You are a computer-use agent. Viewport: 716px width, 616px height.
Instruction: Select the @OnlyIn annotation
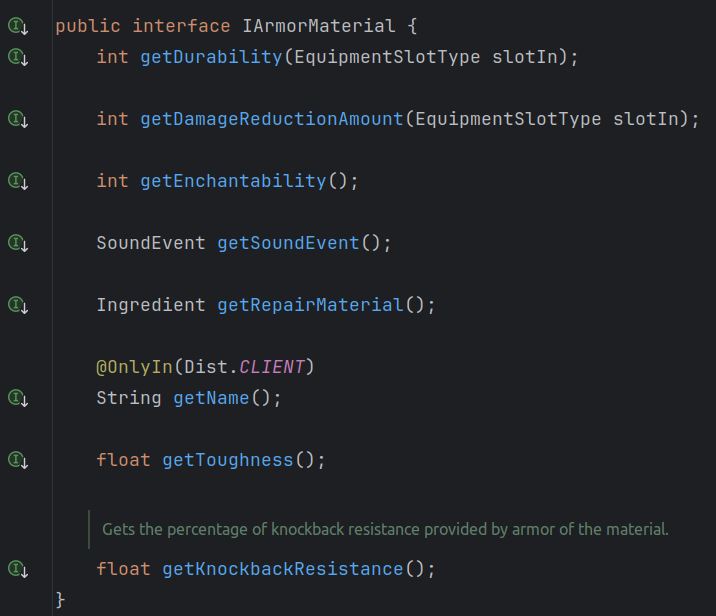point(135,367)
